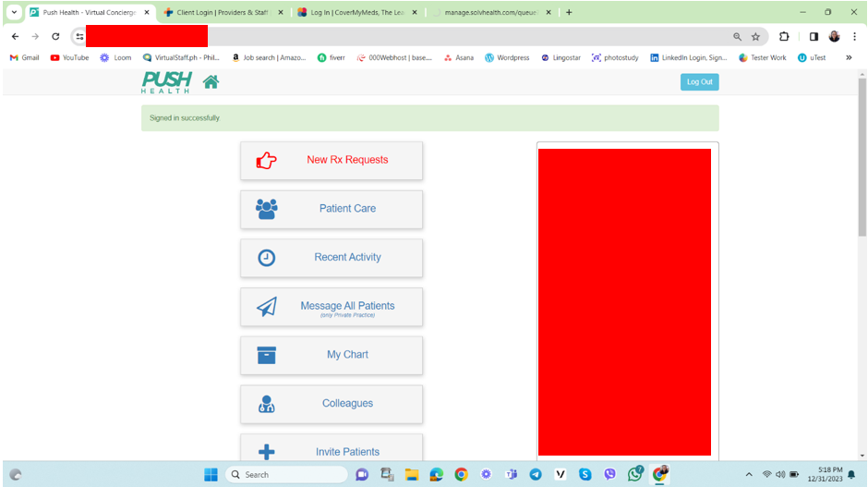View site information icon

[79, 37]
